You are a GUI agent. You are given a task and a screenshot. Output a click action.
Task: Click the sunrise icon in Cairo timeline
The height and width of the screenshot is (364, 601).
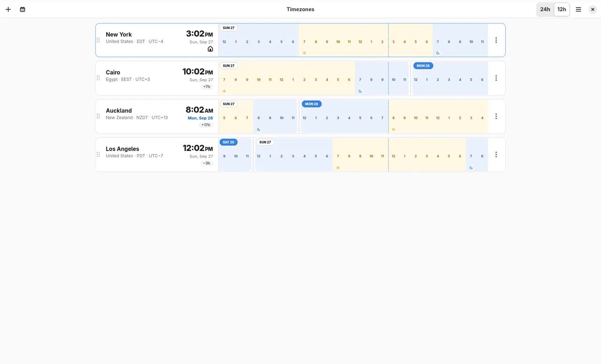(x=224, y=91)
